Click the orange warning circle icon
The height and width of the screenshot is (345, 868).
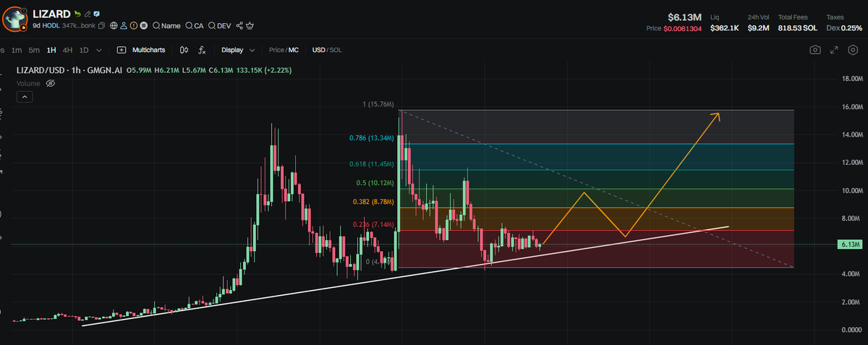[134, 25]
